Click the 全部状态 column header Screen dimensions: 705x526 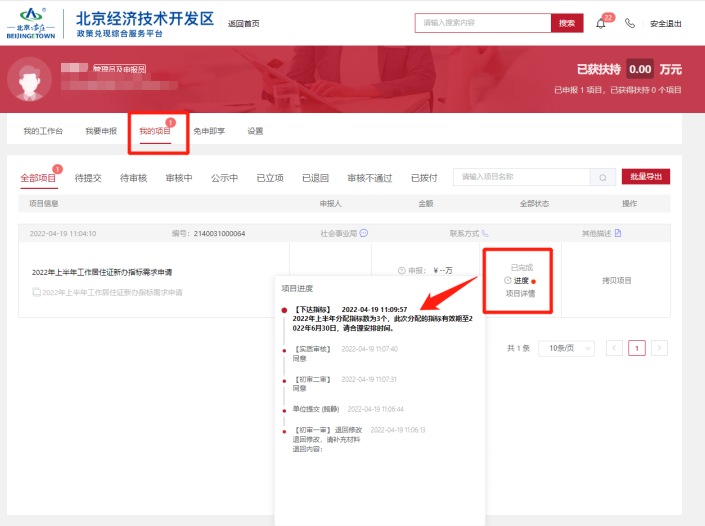click(534, 204)
